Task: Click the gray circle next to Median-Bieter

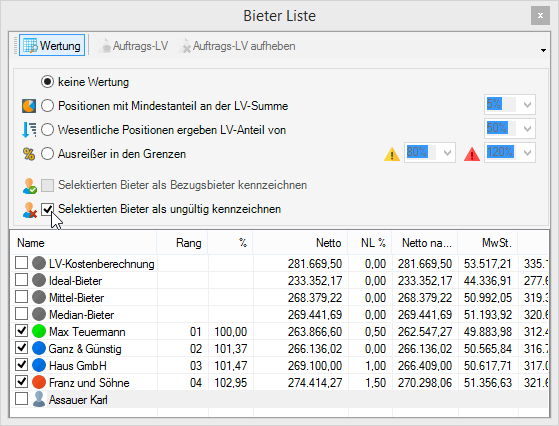Action: (39, 314)
